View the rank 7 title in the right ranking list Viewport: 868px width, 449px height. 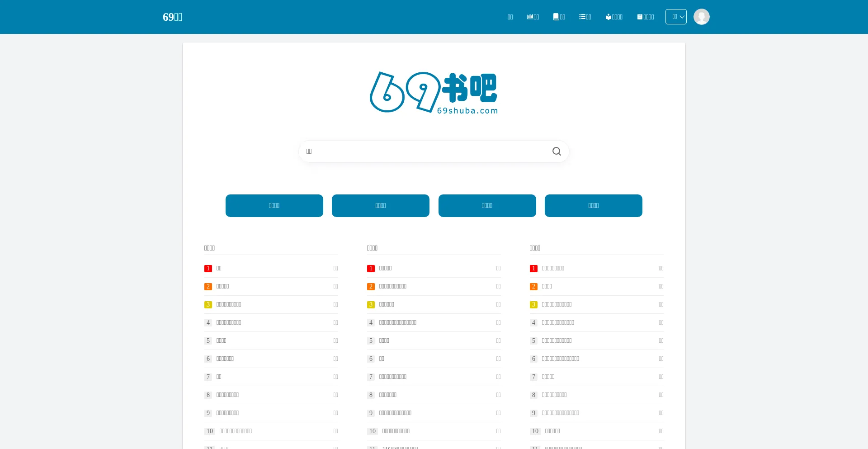pyautogui.click(x=548, y=377)
